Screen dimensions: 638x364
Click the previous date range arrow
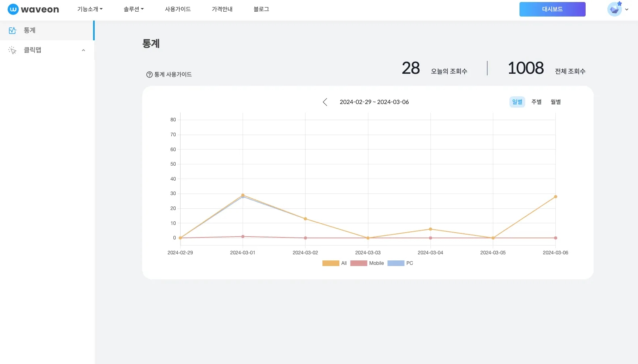point(325,102)
